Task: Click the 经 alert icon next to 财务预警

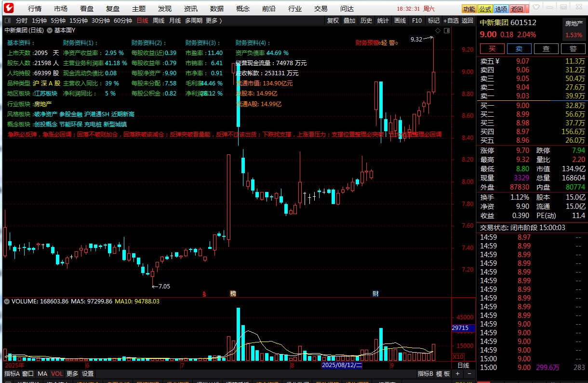Action: [x=384, y=42]
